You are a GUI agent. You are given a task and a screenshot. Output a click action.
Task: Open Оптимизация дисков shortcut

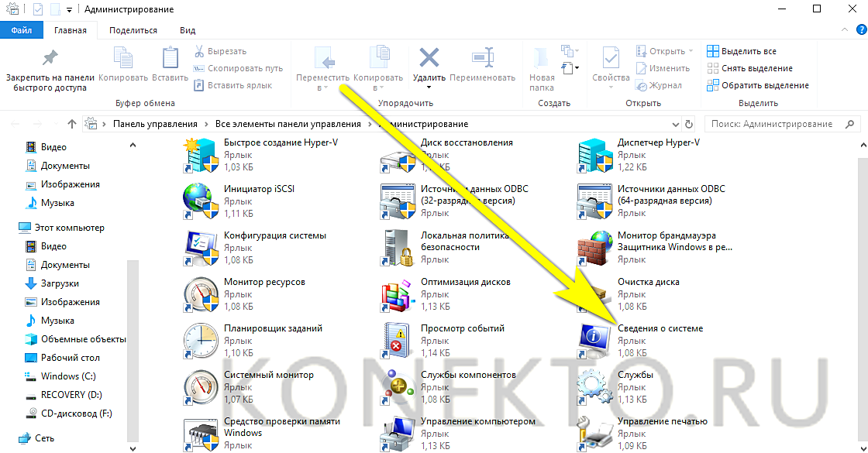click(x=398, y=294)
